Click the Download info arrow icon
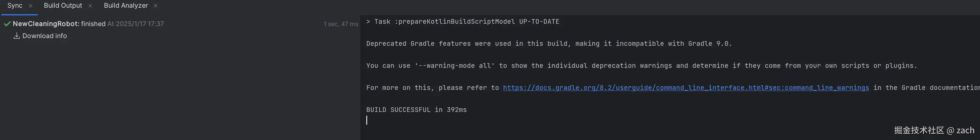Image resolution: width=980 pixels, height=140 pixels. point(17,36)
